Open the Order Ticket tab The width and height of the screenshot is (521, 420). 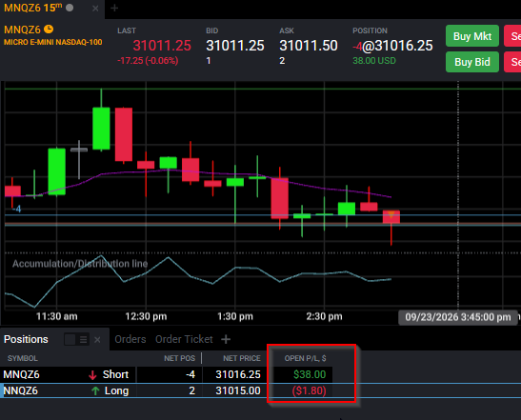click(x=184, y=339)
